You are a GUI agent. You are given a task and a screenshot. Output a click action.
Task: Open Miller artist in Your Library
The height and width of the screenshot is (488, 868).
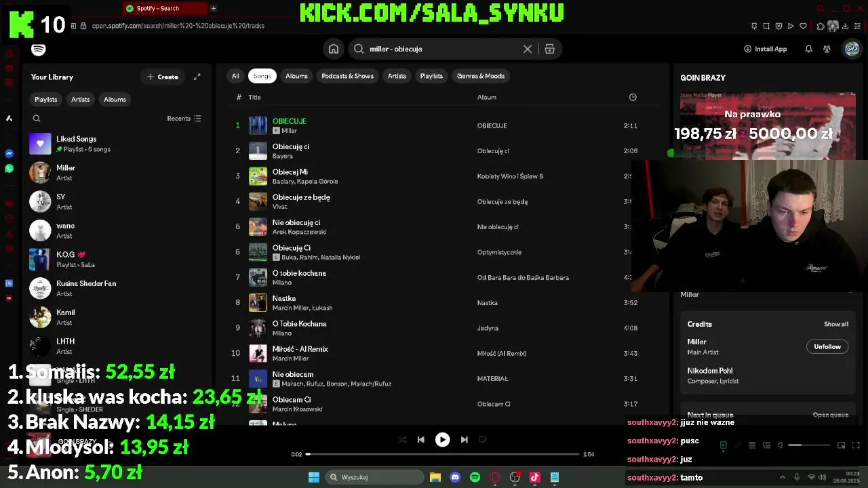point(116,173)
